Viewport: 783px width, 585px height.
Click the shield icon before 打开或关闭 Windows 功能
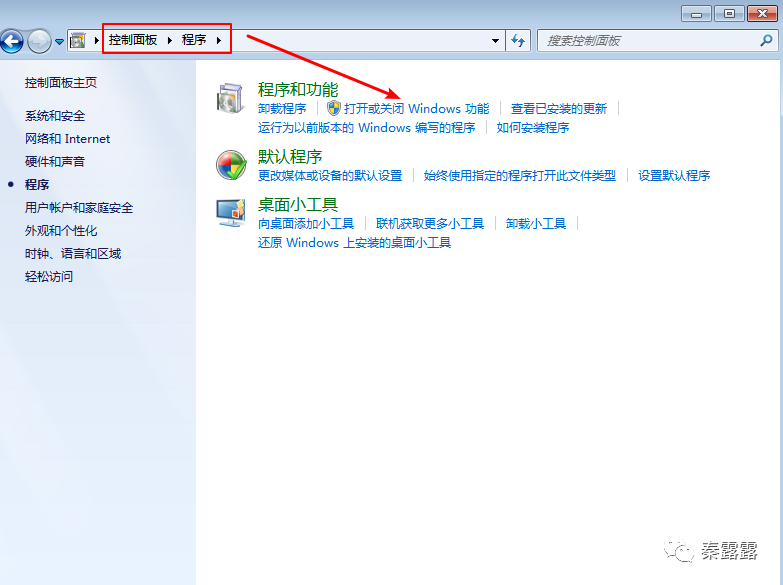coord(334,108)
